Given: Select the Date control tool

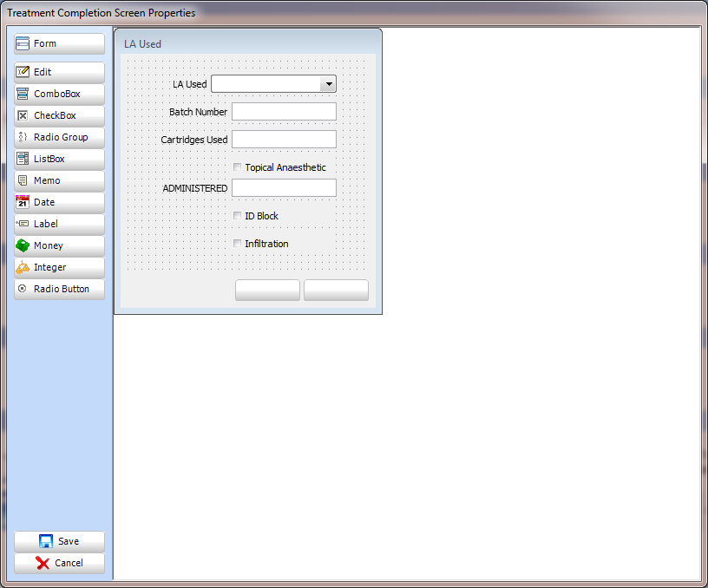Looking at the screenshot, I should pyautogui.click(x=59, y=203).
